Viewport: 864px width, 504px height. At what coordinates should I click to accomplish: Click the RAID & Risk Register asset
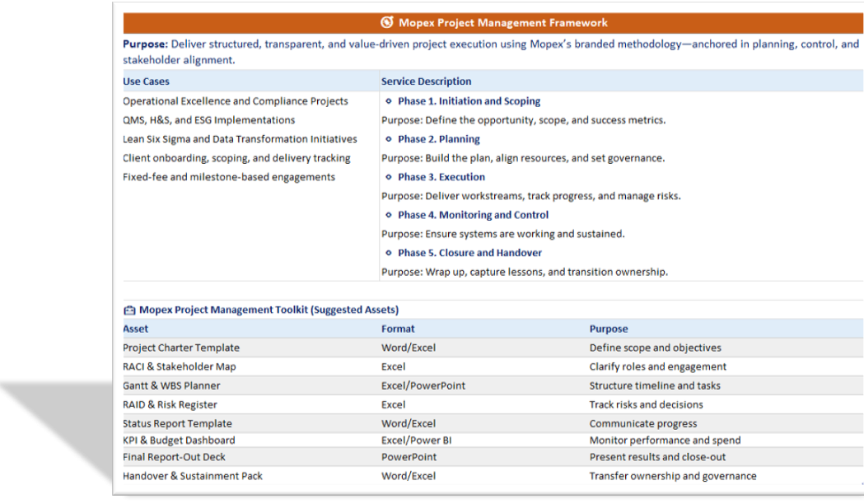click(171, 404)
